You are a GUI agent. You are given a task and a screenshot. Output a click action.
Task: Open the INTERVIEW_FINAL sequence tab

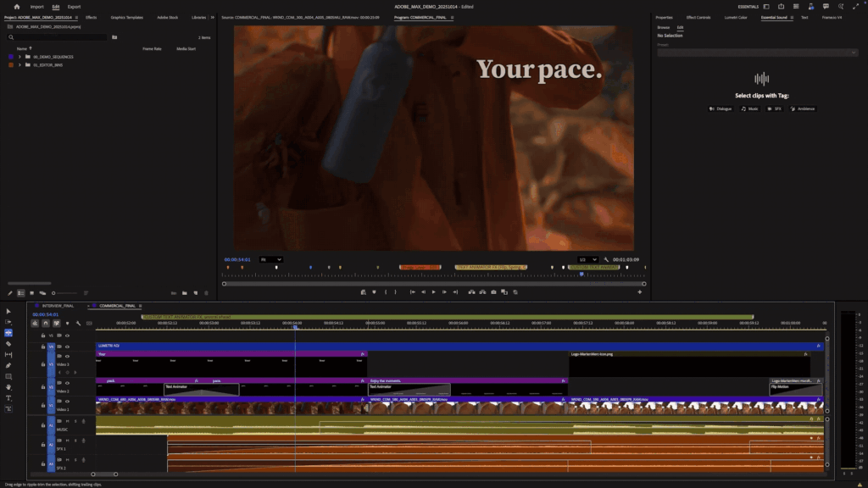coord(57,305)
